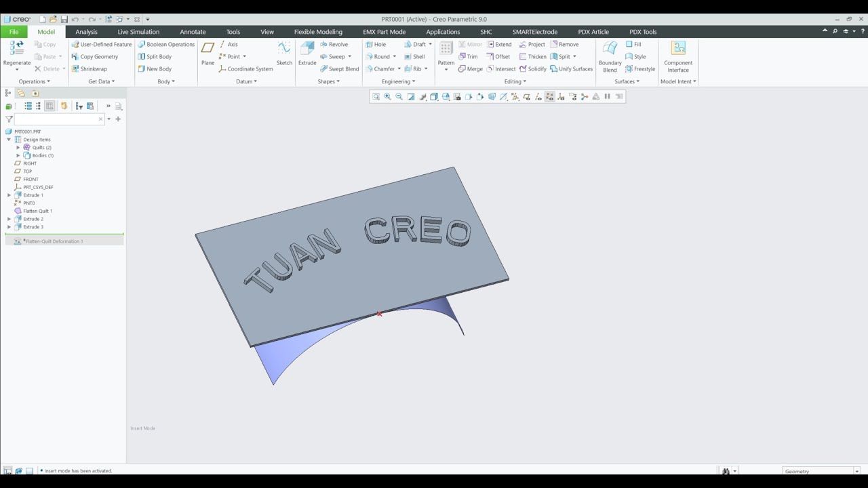Click the Hole tool

click(x=376, y=44)
